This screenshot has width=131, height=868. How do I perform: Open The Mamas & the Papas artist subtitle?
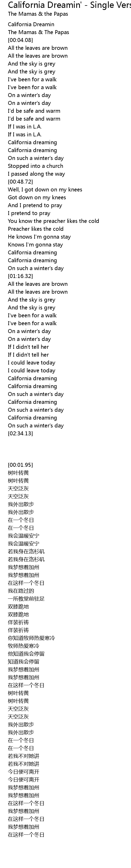38,14
